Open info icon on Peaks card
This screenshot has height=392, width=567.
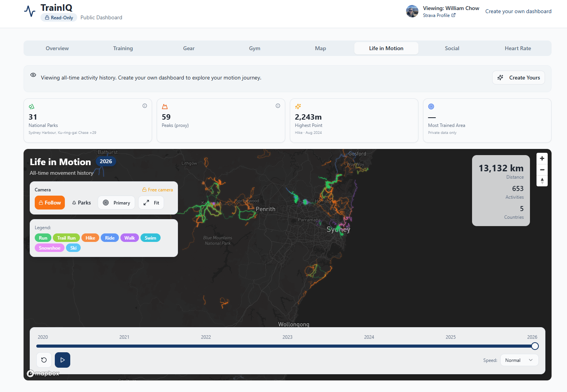pyautogui.click(x=278, y=106)
